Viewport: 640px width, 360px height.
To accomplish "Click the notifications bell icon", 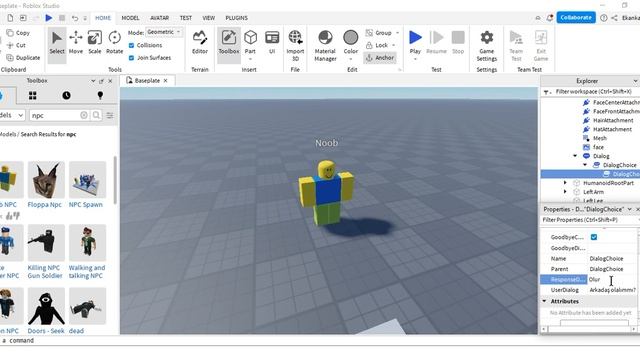I will pyautogui.click(x=550, y=18).
